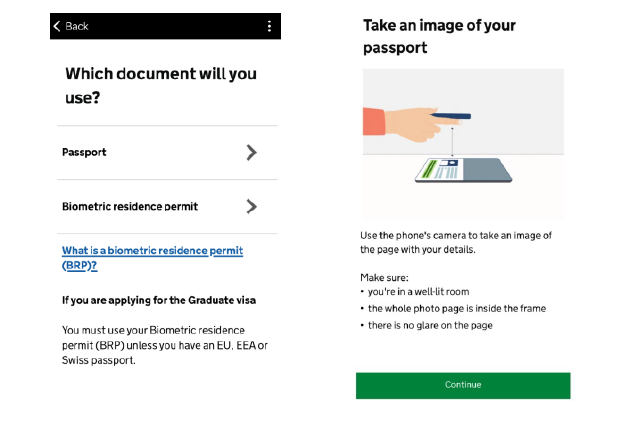
Task: Click the 'Use the phone's camera' instruction text
Action: tap(456, 242)
